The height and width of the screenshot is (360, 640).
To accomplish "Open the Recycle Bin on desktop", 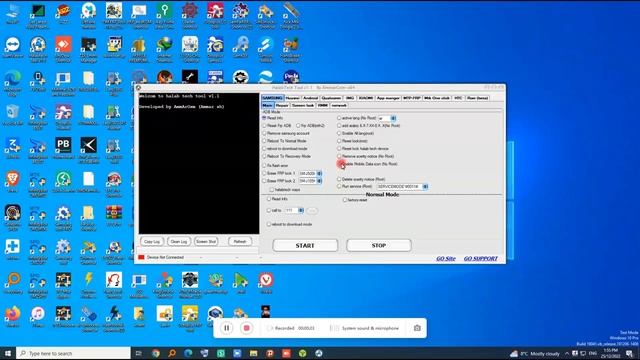I will [x=13, y=115].
